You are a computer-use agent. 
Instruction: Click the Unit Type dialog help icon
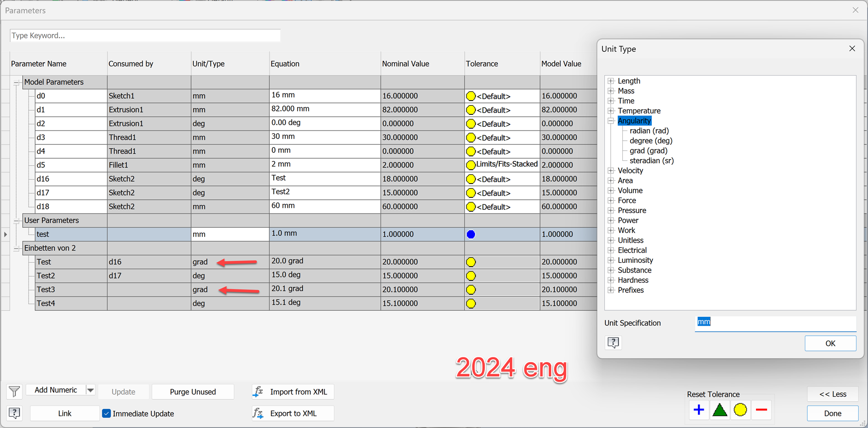point(613,343)
